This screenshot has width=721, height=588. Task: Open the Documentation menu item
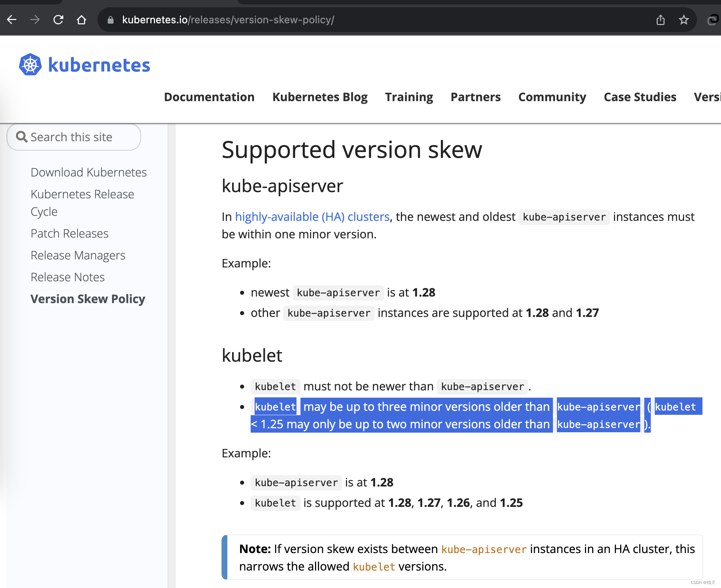point(209,97)
